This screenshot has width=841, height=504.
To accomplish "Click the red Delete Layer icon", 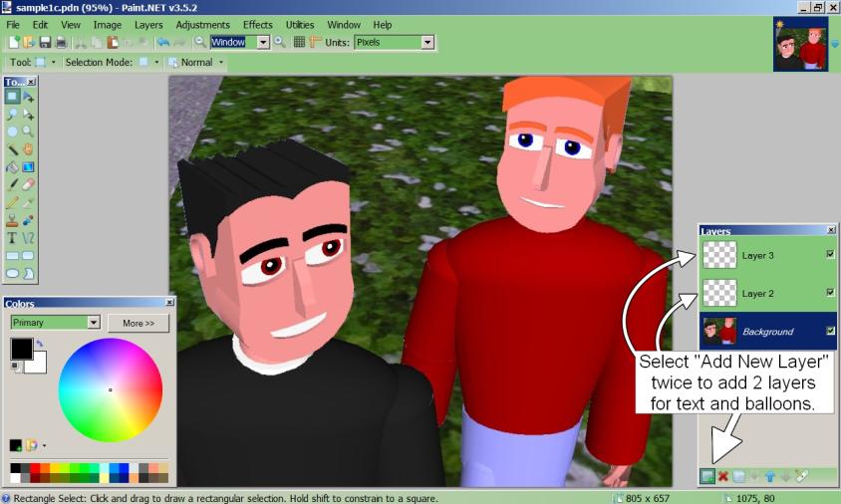I will (723, 477).
